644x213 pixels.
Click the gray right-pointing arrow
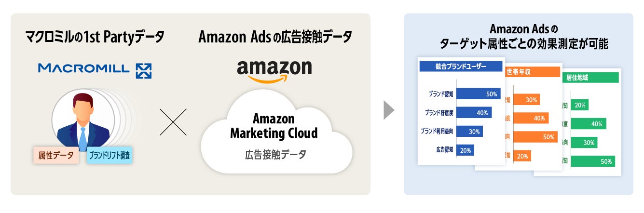[x=389, y=110]
